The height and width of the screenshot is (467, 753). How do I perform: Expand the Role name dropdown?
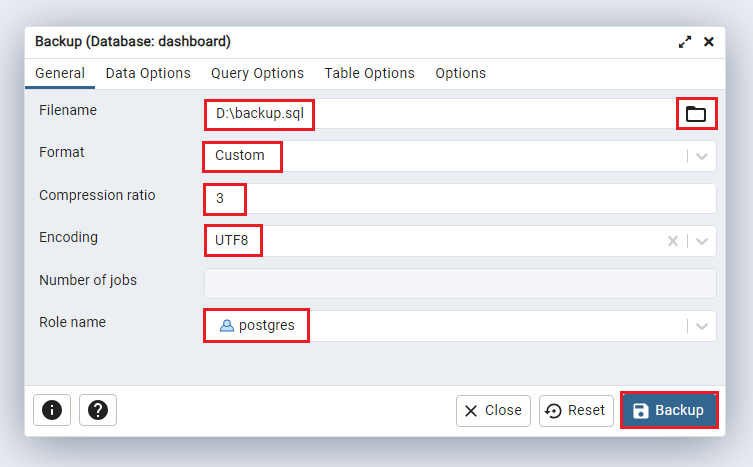coord(702,326)
